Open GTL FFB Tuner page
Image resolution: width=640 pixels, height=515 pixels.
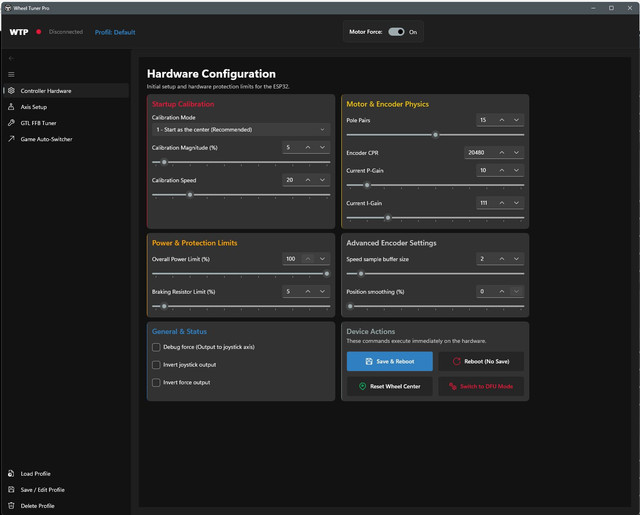coord(67,123)
